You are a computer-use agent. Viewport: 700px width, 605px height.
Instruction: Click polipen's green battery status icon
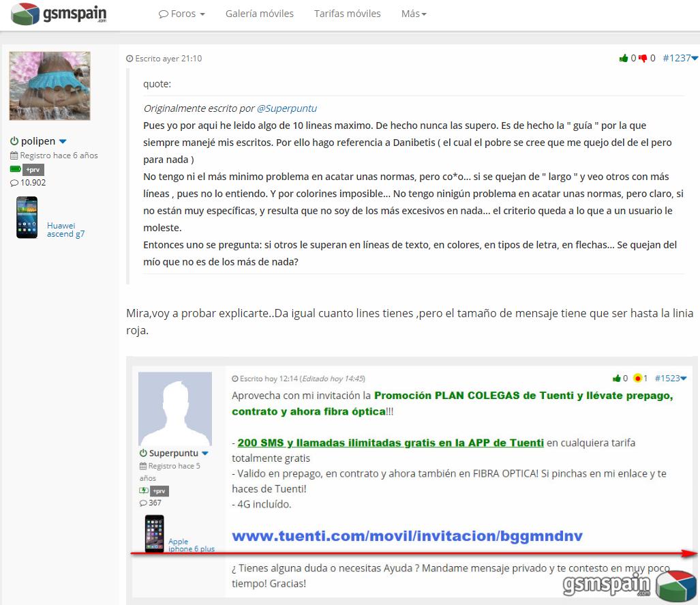click(15, 169)
